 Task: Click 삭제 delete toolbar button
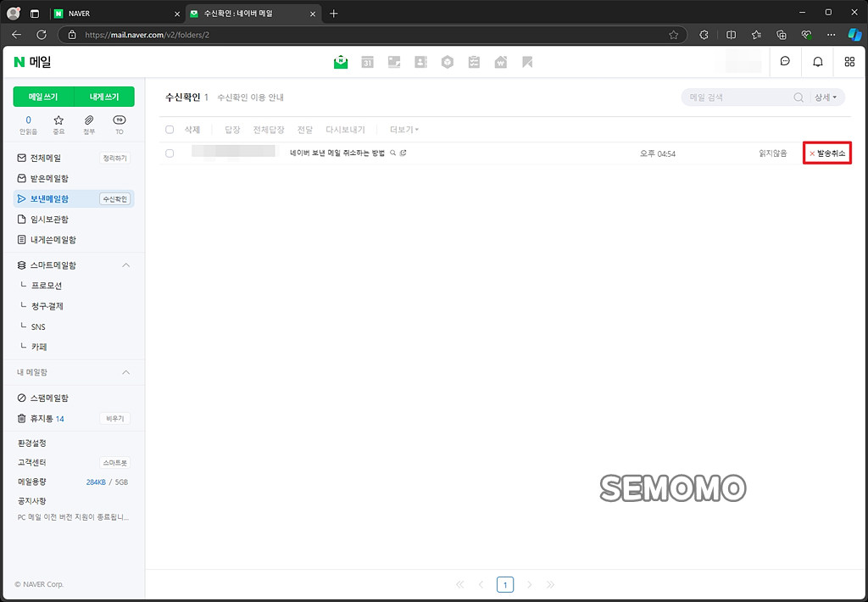[x=192, y=130]
